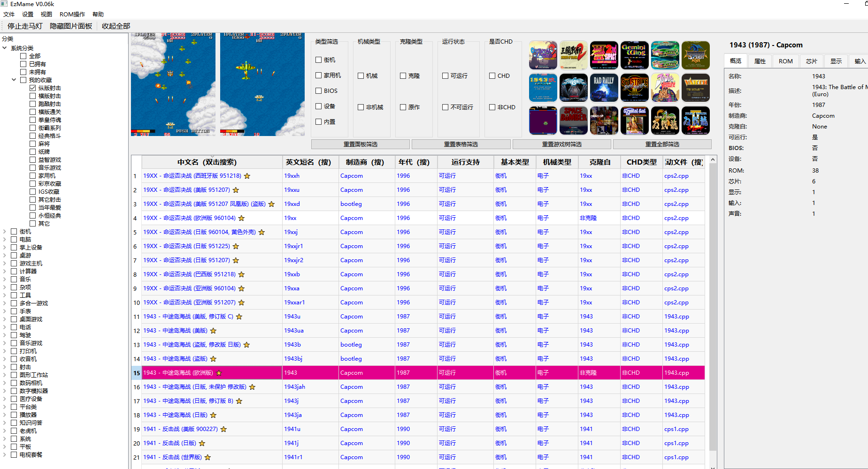This screenshot has height=469, width=868.
Task: Check the 全部 system category box
Action: coord(23,56)
